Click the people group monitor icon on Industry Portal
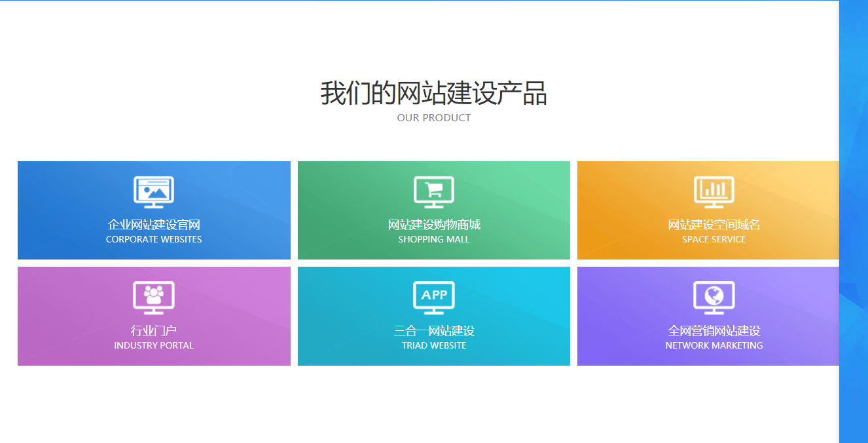868x443 pixels. [154, 297]
